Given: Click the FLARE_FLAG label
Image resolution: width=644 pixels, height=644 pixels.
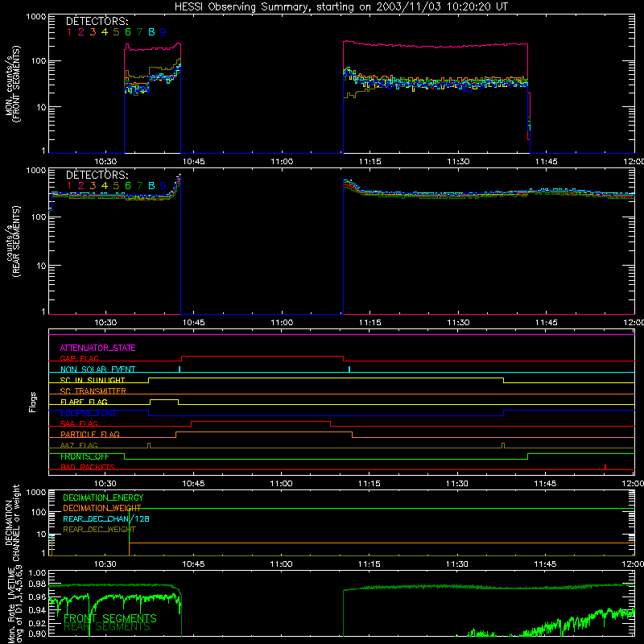Looking at the screenshot, I should coord(84,402).
